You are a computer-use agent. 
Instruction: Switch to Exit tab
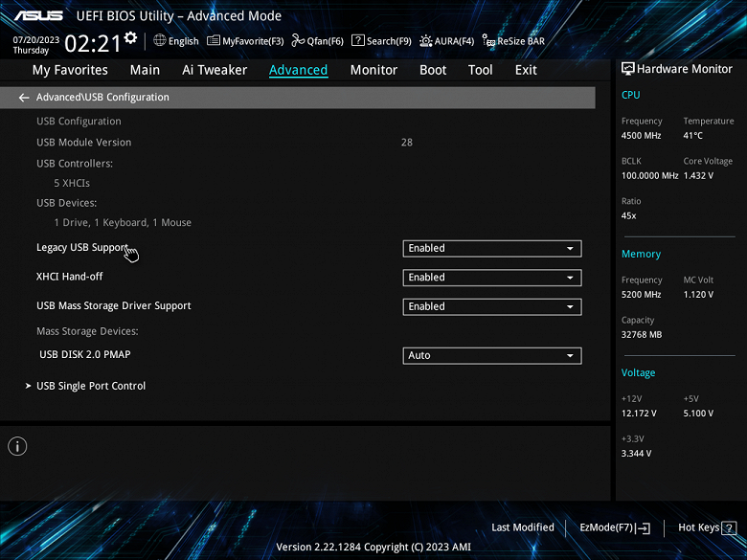click(x=526, y=70)
